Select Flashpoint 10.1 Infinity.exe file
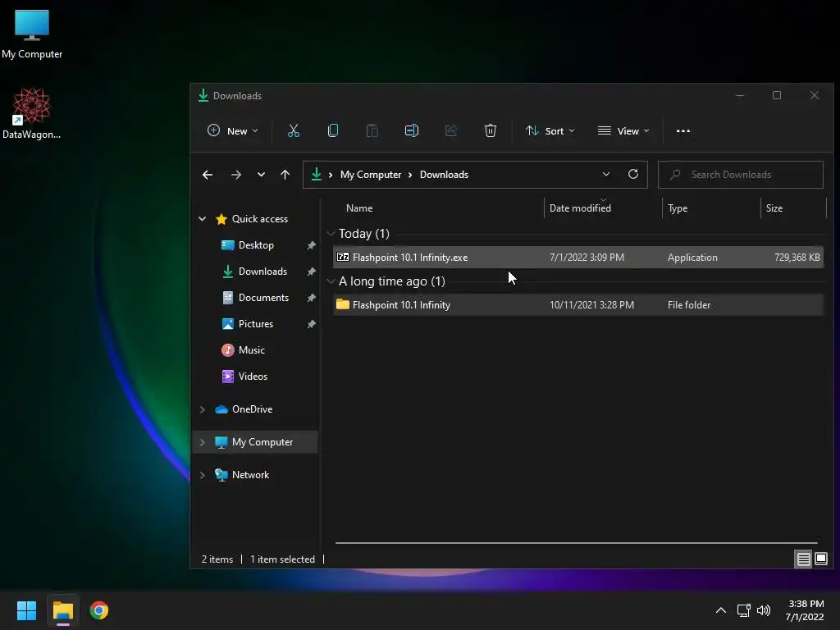This screenshot has height=630, width=840. pyautogui.click(x=578, y=257)
